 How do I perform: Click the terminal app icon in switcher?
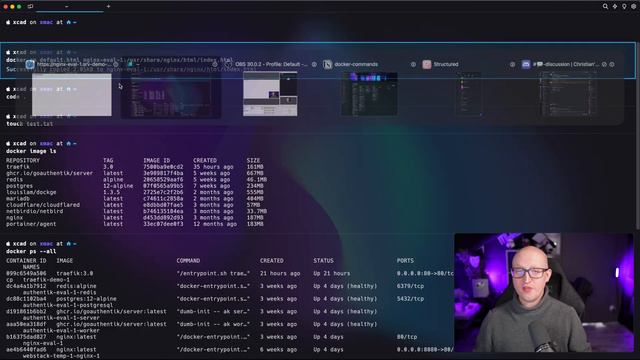130,64
